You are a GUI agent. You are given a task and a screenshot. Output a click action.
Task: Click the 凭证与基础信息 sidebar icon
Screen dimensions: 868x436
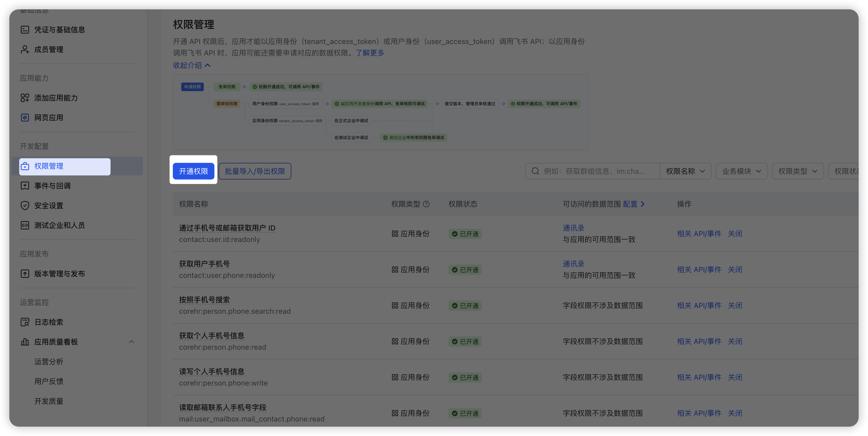point(25,30)
